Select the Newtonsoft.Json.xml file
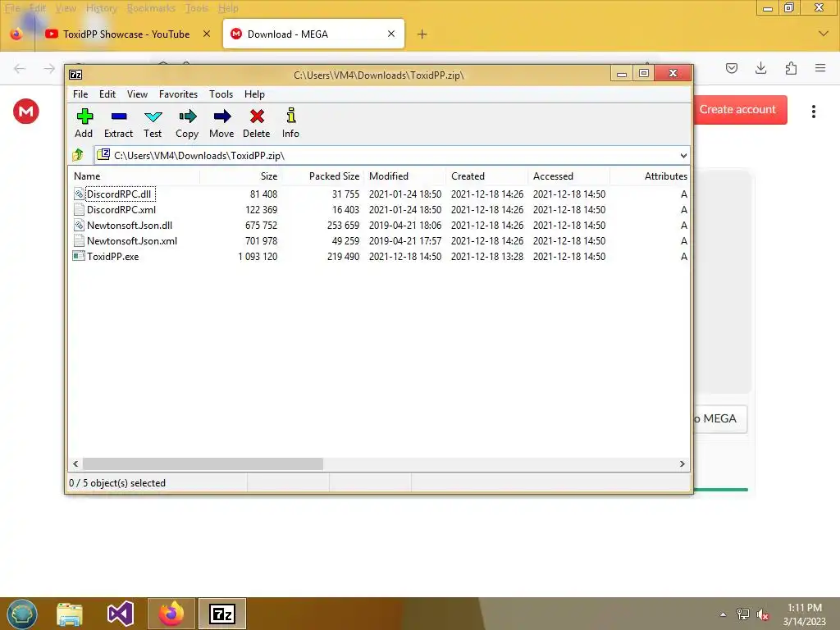 point(132,240)
